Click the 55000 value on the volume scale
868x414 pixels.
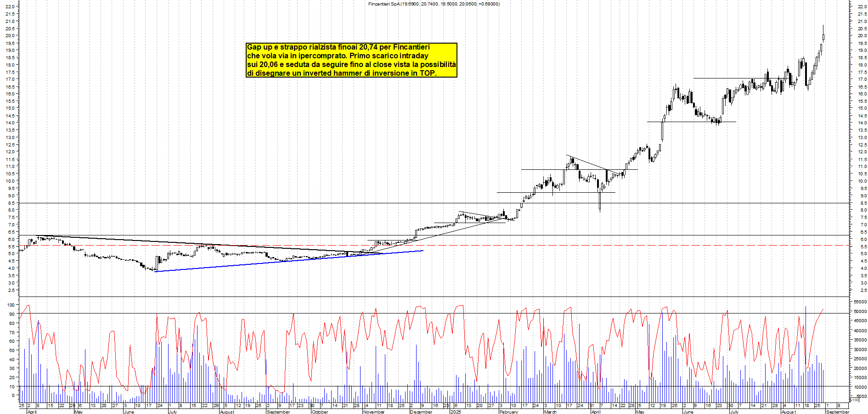(860, 302)
